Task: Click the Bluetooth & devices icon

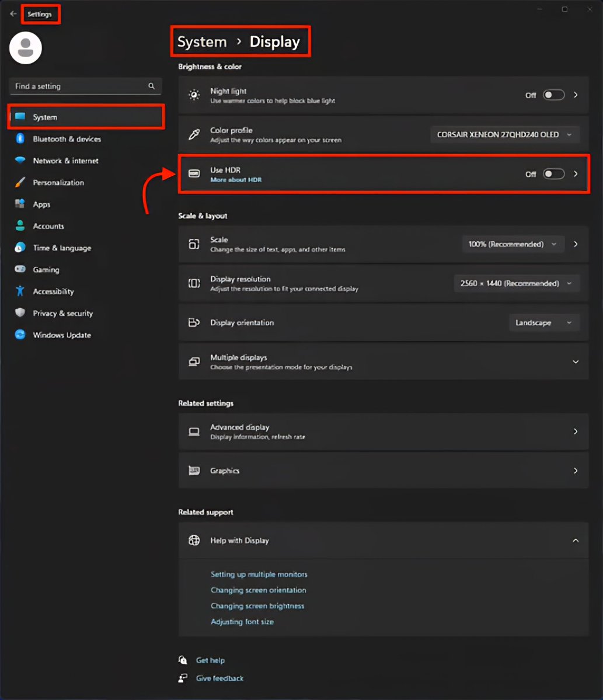Action: 20,138
